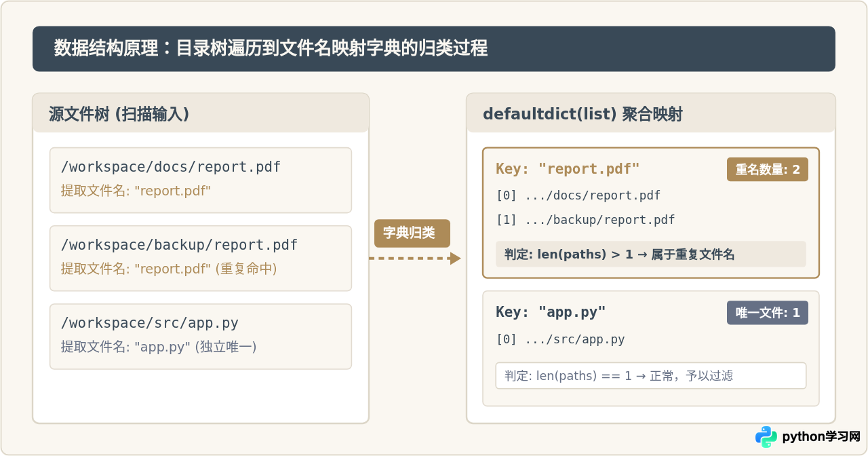Image resolution: width=868 pixels, height=456 pixels.
Task: Click the title '数据结构原理：目录树遍历到文件名映射字典的归类过程'
Action: point(271,48)
